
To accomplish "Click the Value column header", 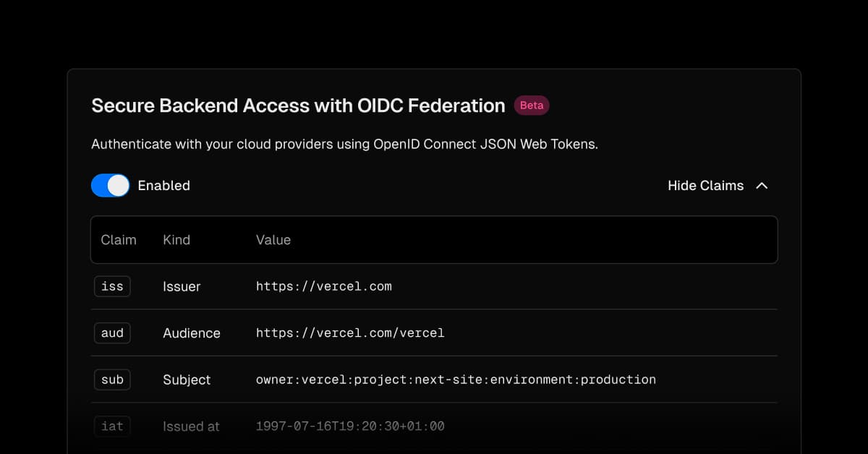I will tap(273, 240).
